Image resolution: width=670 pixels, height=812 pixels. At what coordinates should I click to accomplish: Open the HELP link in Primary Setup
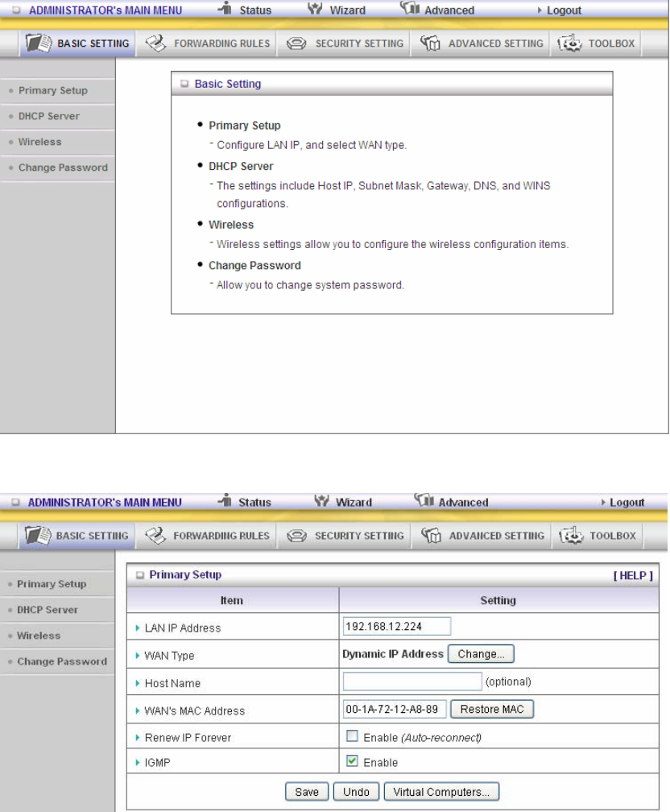pyautogui.click(x=633, y=575)
